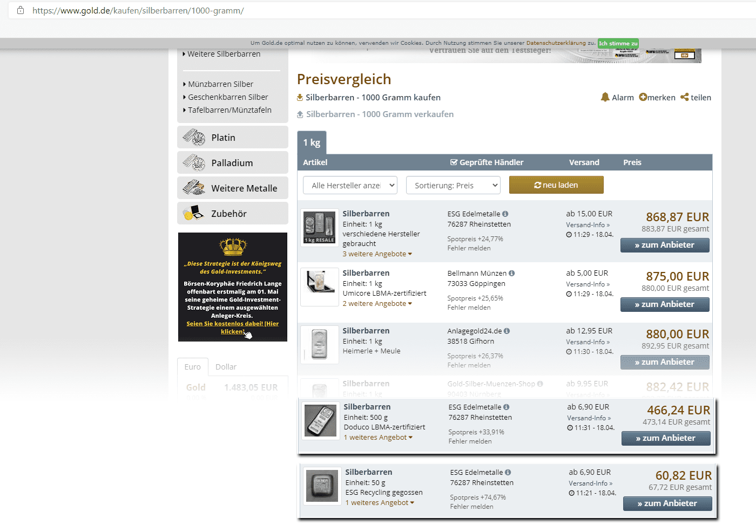Screen dimensions: 756x532
Task: Toggle the Geprüfte Händler checkbox
Action: [454, 162]
